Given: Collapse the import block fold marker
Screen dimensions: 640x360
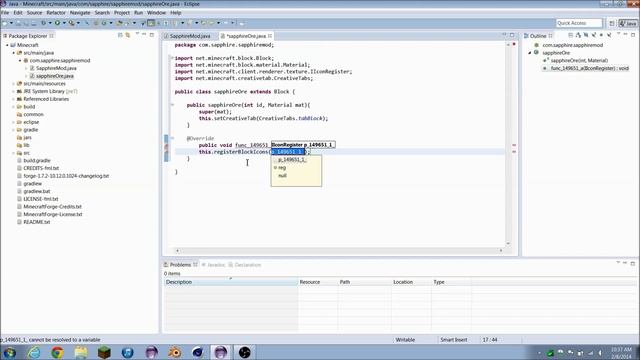Looking at the screenshot, I should (172, 58).
